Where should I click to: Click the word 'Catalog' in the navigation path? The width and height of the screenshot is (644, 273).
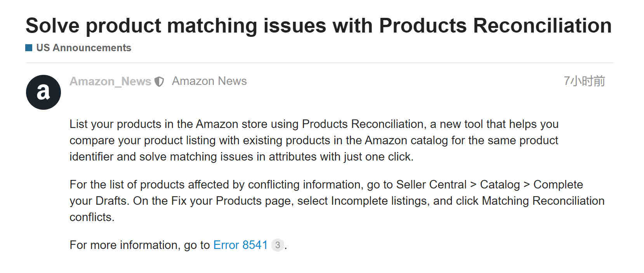(500, 185)
